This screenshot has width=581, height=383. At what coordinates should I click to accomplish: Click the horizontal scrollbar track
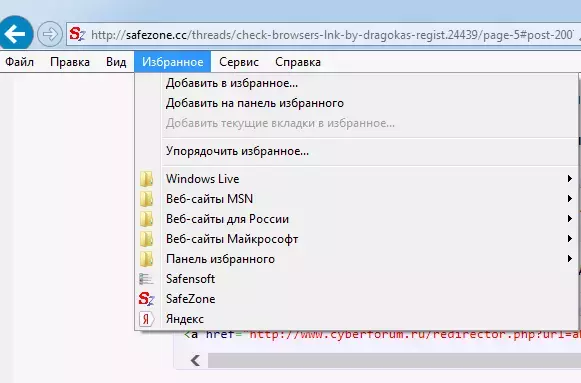pos(394,360)
